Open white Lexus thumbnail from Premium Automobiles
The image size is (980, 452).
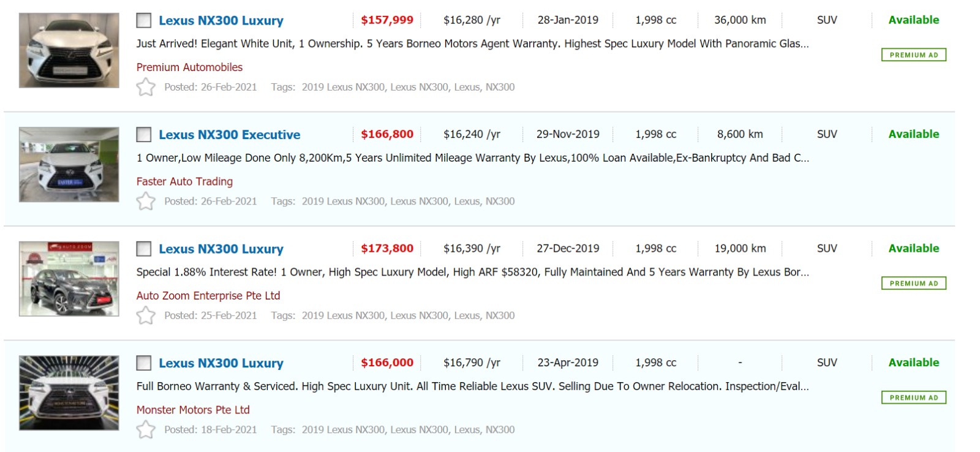pos(69,50)
